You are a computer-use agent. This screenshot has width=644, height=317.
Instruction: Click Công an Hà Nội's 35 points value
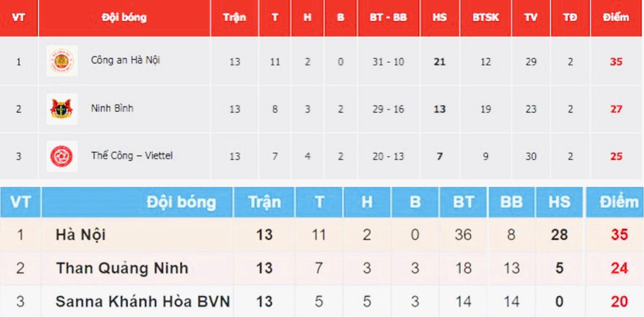pos(616,61)
